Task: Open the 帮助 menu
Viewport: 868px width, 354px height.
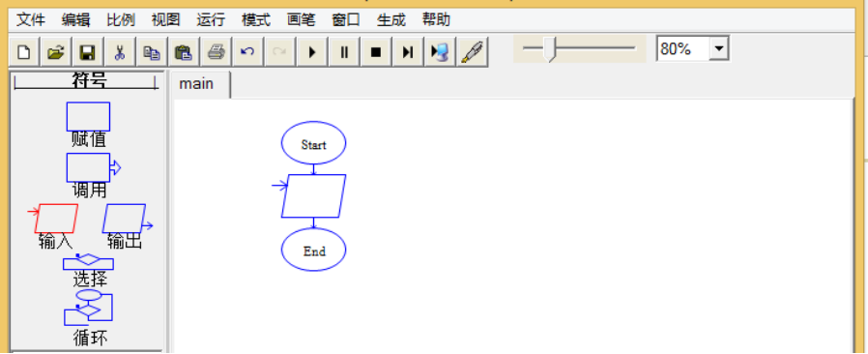Action: point(436,20)
